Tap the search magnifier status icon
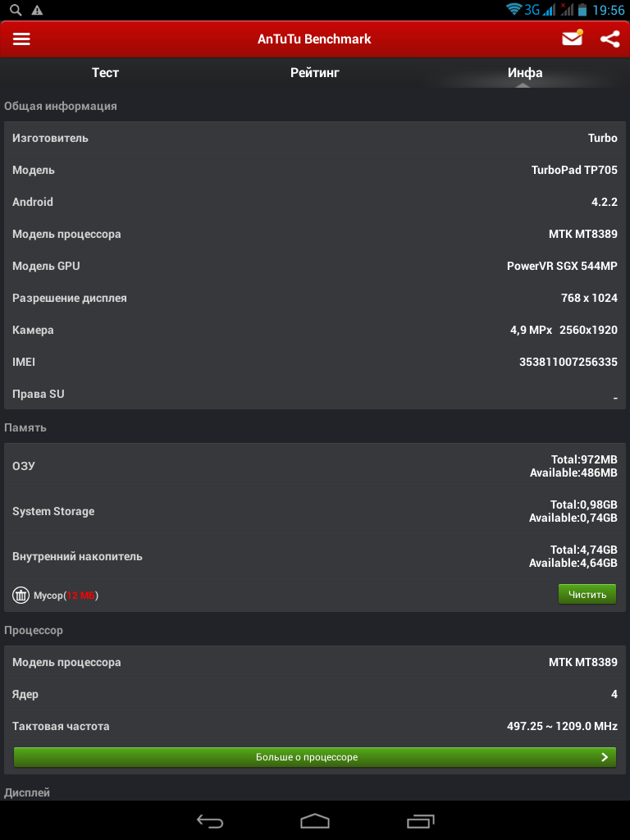The width and height of the screenshot is (630, 840). 16,10
